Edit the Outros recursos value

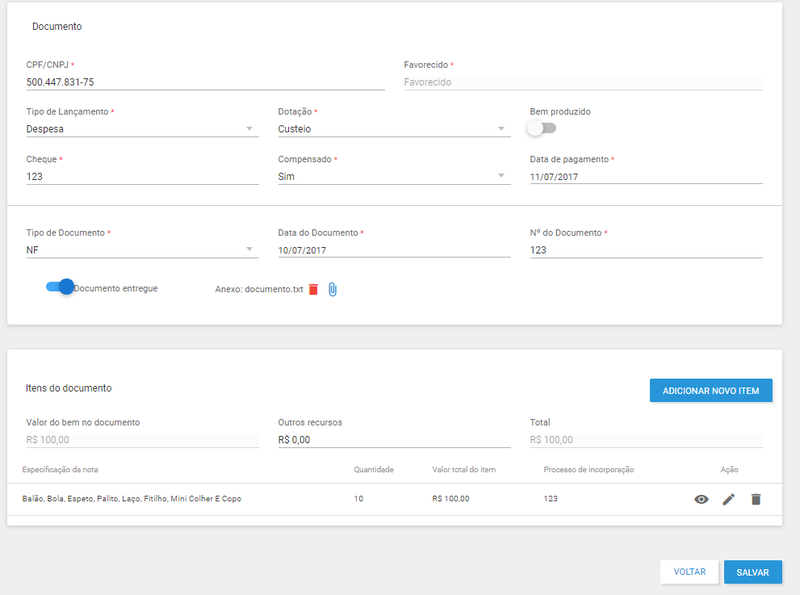pos(394,440)
